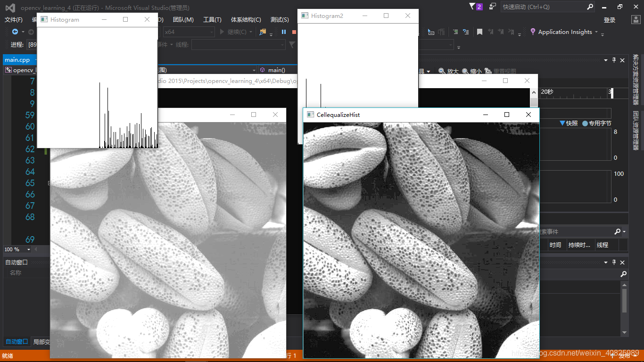This screenshot has width=644, height=362.
Task: Close the diagnostic tools panel
Action: pyautogui.click(x=622, y=60)
